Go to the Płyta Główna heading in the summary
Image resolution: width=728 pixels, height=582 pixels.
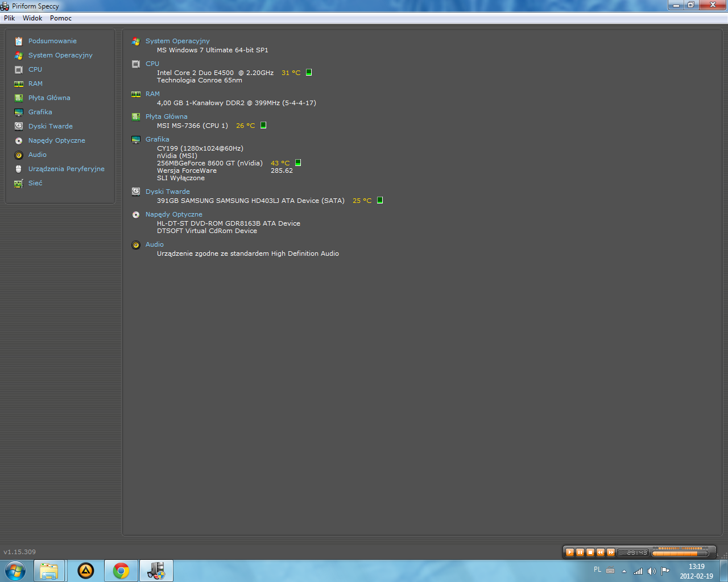point(167,117)
